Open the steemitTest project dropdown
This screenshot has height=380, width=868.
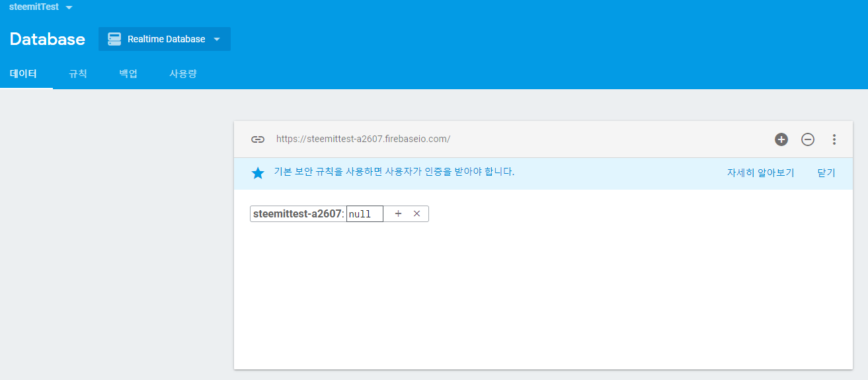(41, 7)
